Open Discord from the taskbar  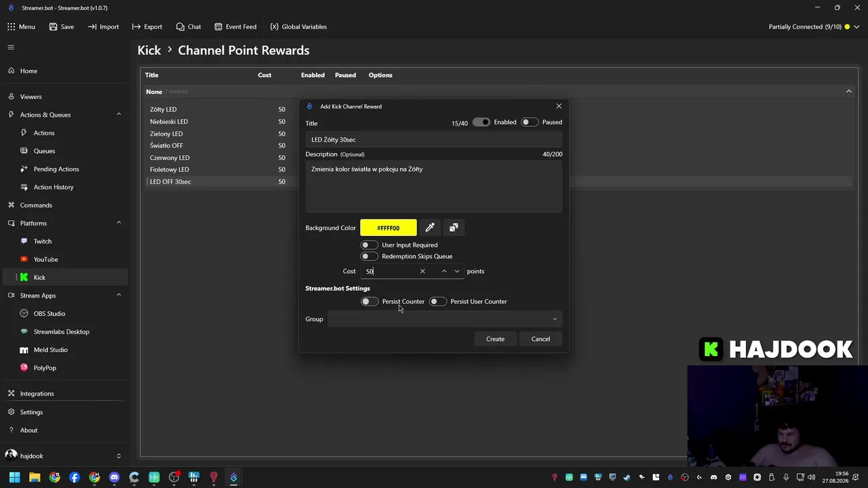click(114, 477)
